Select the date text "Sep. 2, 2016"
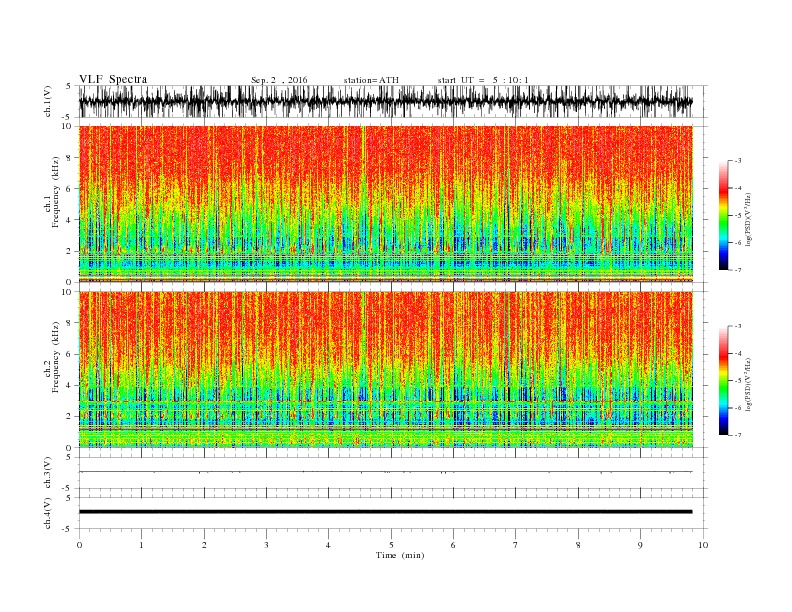The image size is (792, 612). 279,80
